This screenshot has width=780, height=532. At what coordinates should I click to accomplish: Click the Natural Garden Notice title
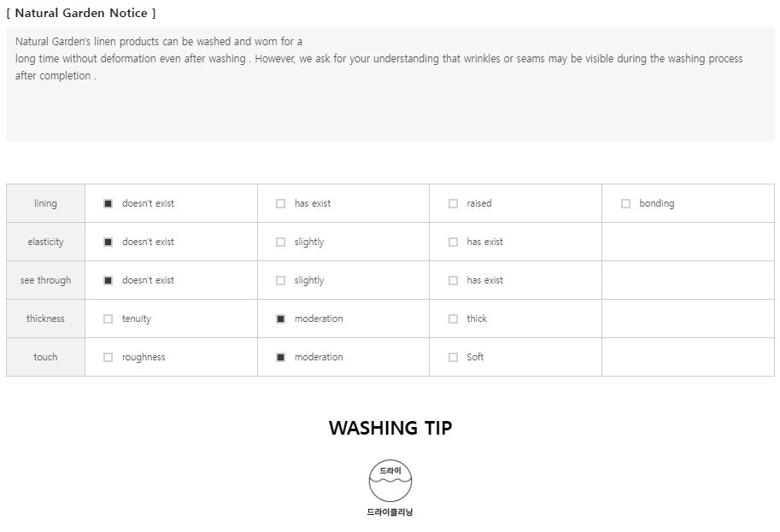[81, 14]
